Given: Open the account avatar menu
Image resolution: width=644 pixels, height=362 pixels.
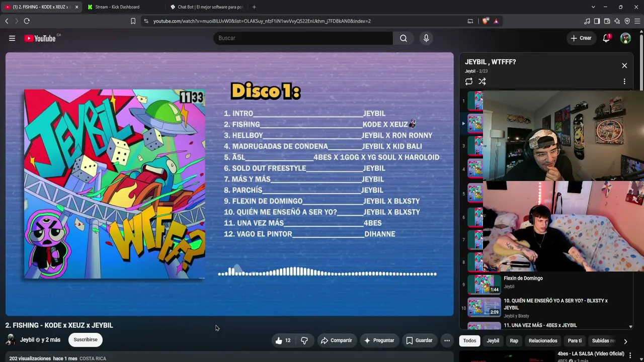Looking at the screenshot, I should tap(625, 38).
